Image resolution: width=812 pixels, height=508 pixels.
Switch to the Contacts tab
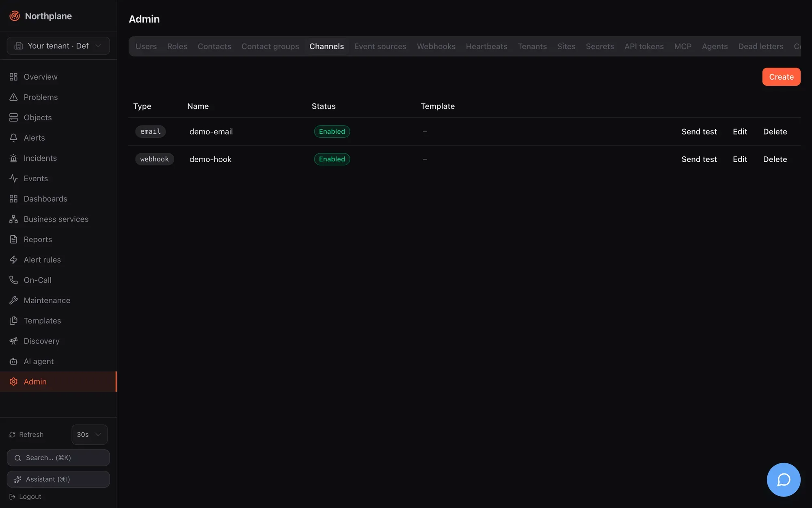pyautogui.click(x=214, y=46)
